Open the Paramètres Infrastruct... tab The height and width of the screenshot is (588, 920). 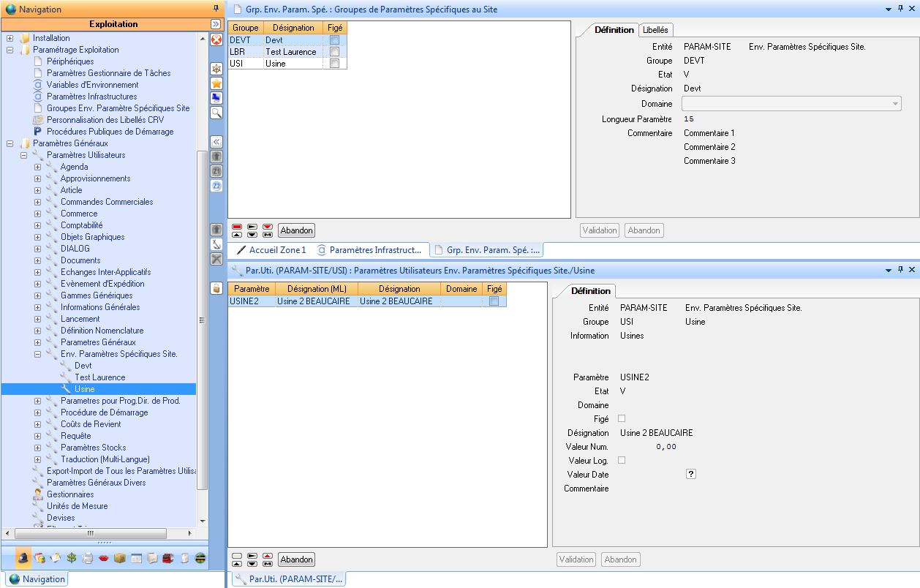(x=369, y=250)
